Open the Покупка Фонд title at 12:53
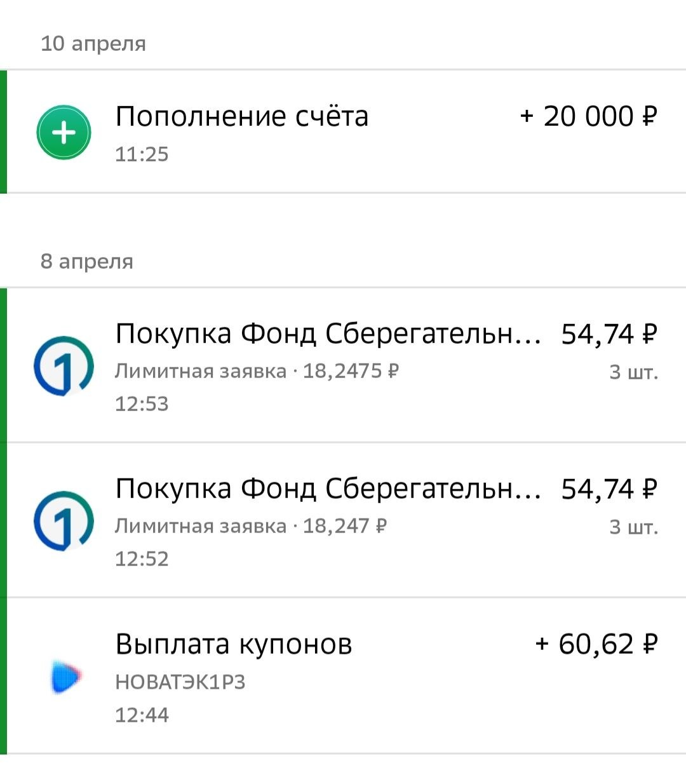 pyautogui.click(x=327, y=334)
